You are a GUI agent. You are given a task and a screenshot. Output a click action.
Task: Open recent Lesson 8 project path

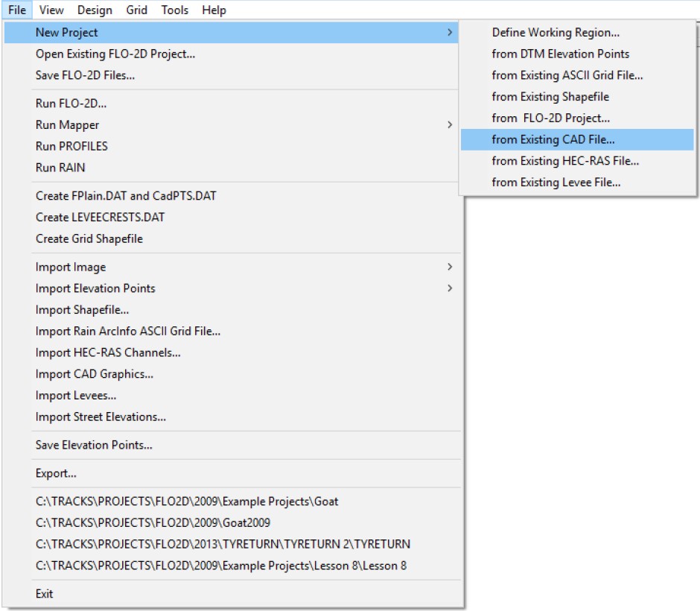(x=221, y=566)
